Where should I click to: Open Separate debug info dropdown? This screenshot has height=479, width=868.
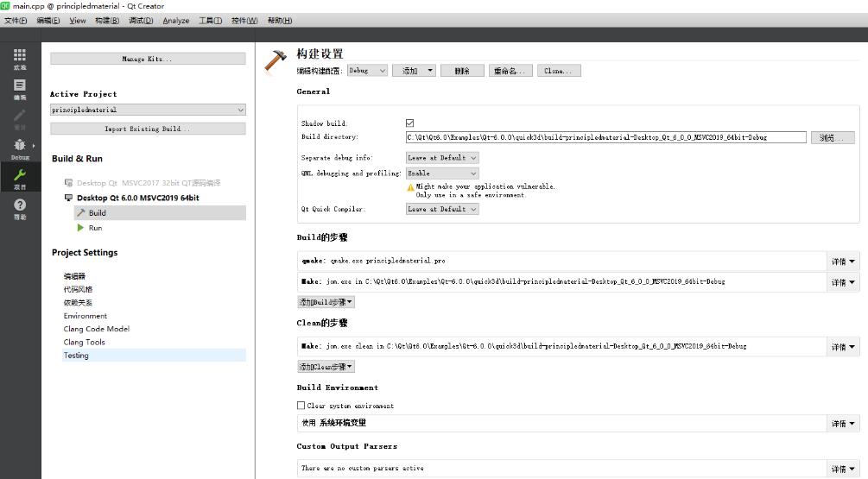click(x=442, y=158)
